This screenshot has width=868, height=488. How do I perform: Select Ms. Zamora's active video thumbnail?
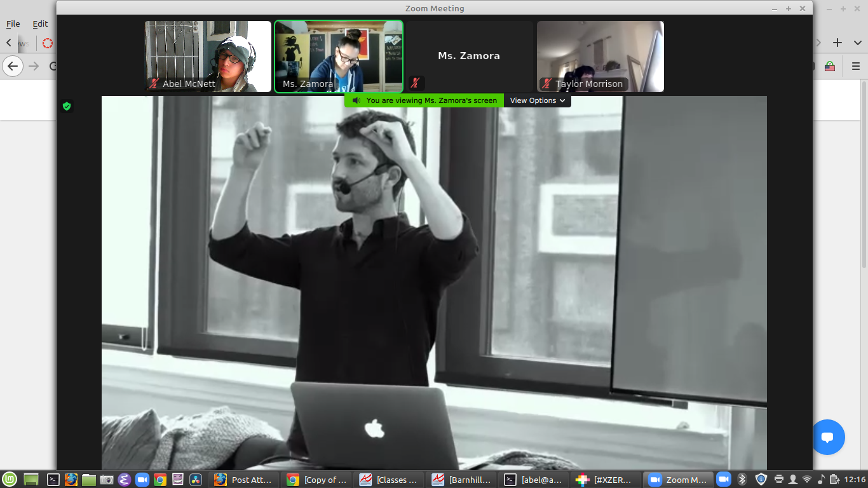[x=339, y=57]
